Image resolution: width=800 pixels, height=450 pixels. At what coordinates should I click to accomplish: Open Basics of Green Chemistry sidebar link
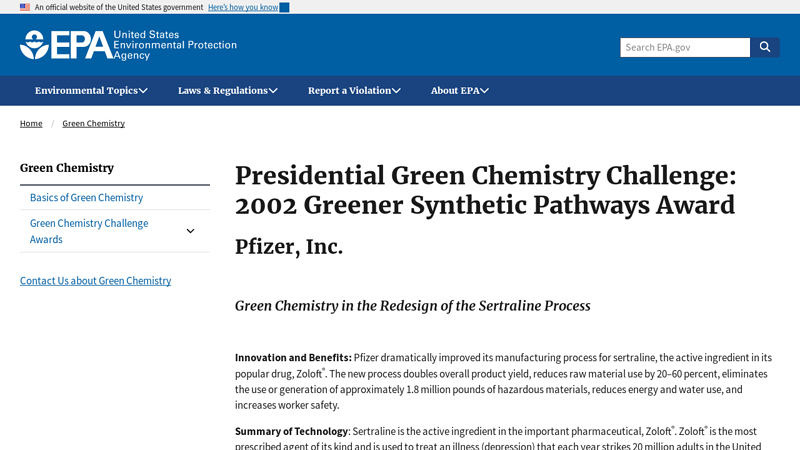pyautogui.click(x=86, y=197)
